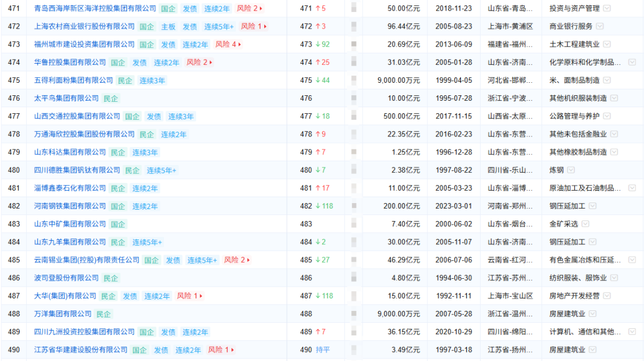This screenshot has width=644, height=361.
Task: Expand chevron beside 金矿采选
Action: [586, 224]
